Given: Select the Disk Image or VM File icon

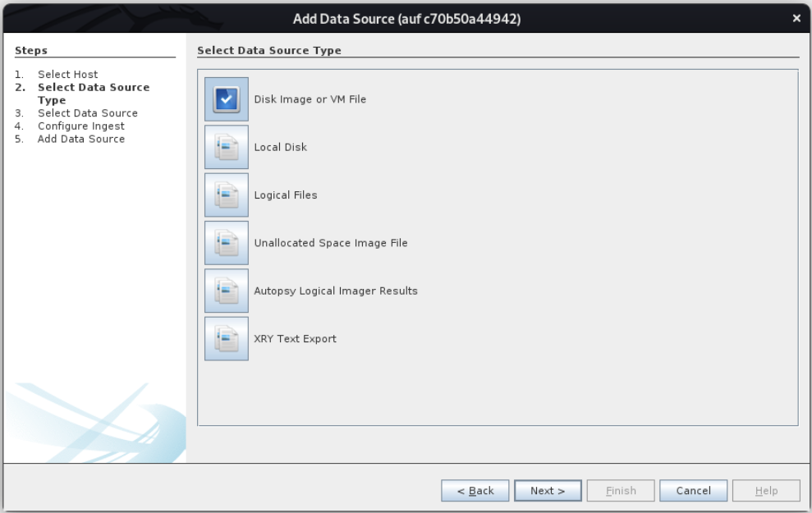Looking at the screenshot, I should coord(226,99).
